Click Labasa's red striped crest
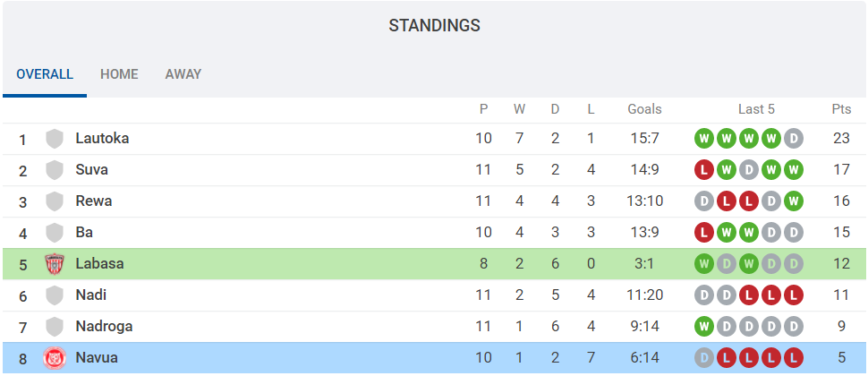The width and height of the screenshot is (868, 376). [x=55, y=264]
